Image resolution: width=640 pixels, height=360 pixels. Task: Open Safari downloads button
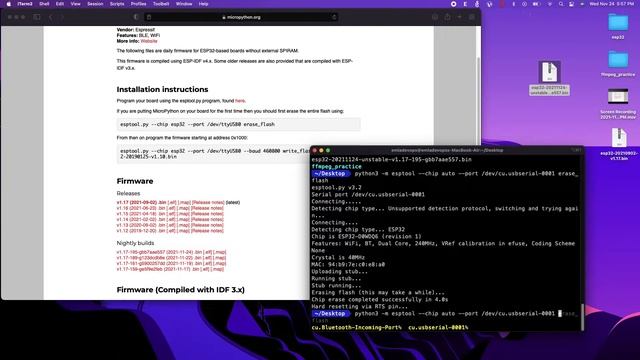(435, 17)
